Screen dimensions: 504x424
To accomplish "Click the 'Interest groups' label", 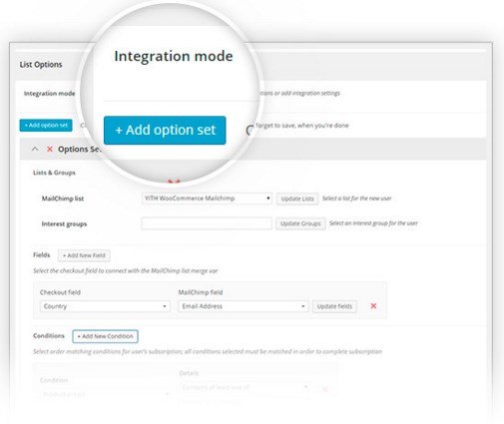I will pos(64,223).
